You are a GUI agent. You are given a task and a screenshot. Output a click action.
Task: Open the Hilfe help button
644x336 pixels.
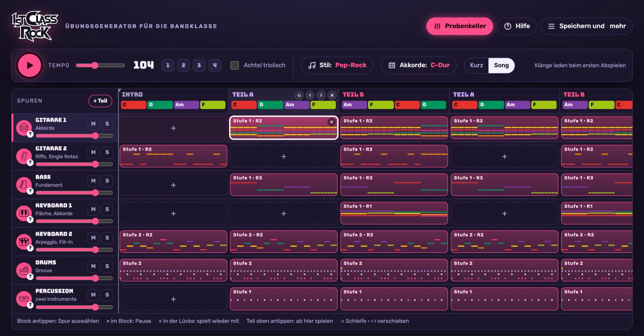[517, 26]
